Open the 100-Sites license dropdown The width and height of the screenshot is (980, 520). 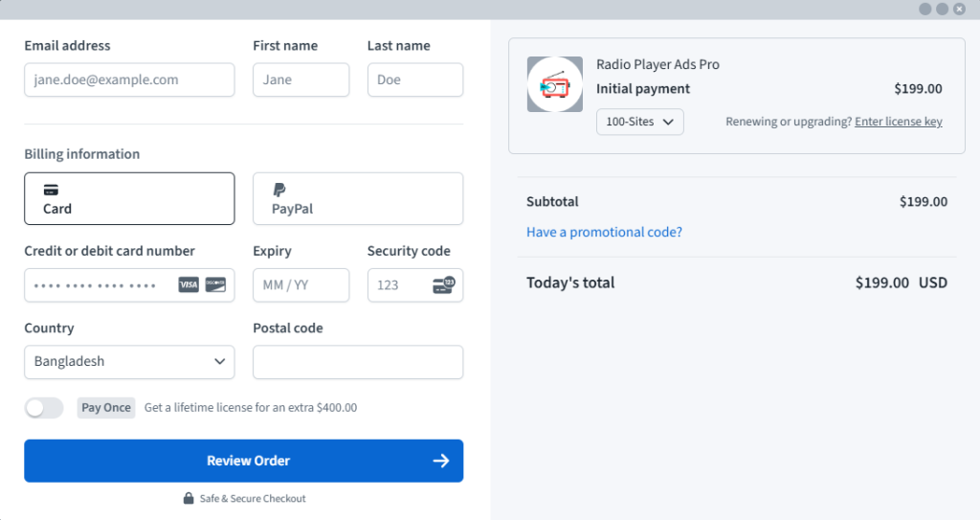[640, 122]
